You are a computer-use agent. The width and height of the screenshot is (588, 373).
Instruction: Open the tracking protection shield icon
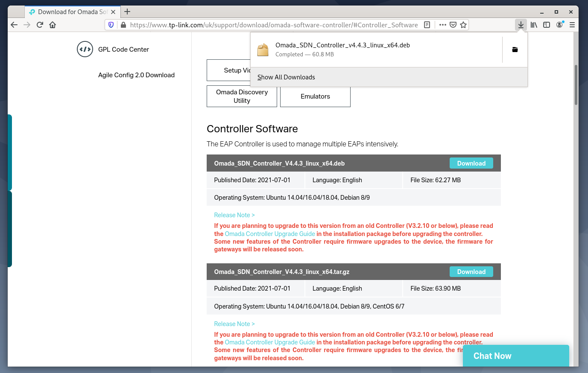click(x=111, y=25)
